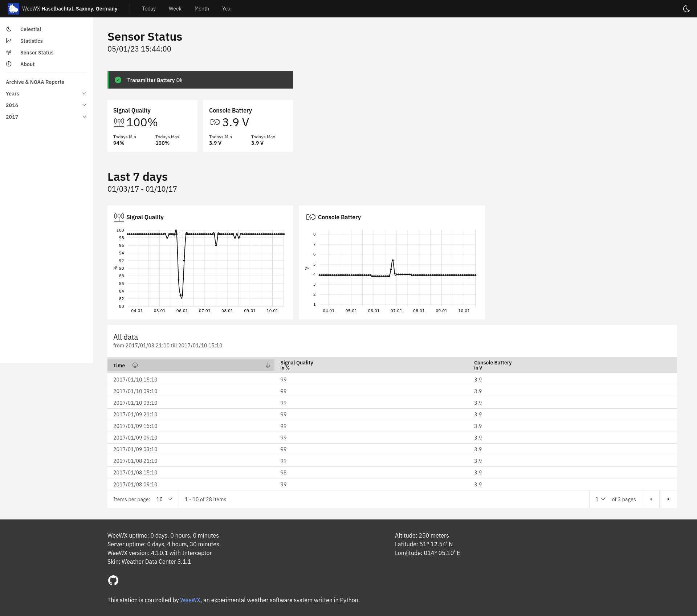Click the Console Battery chart header icon
Viewport: 697px width, 616px height.
tap(311, 217)
